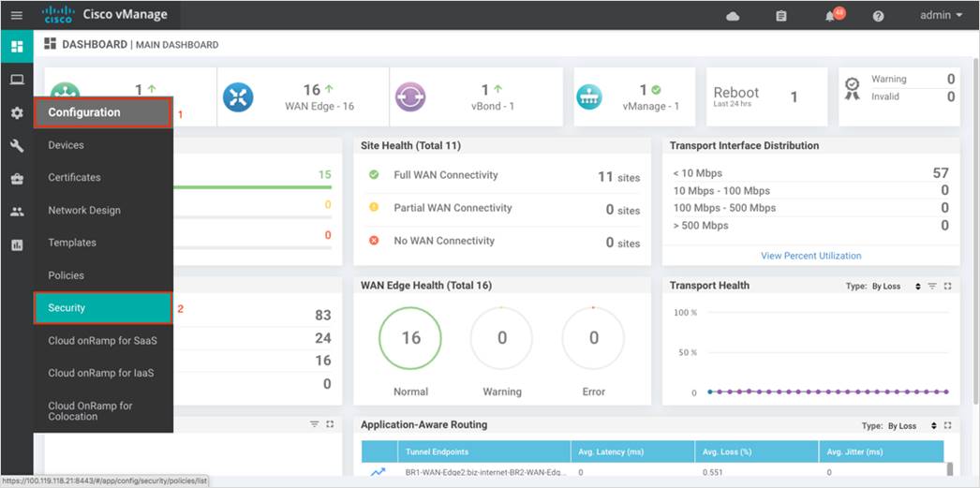Click the 11 sites count
Viewport: 980px width, 488px height.
(x=618, y=177)
